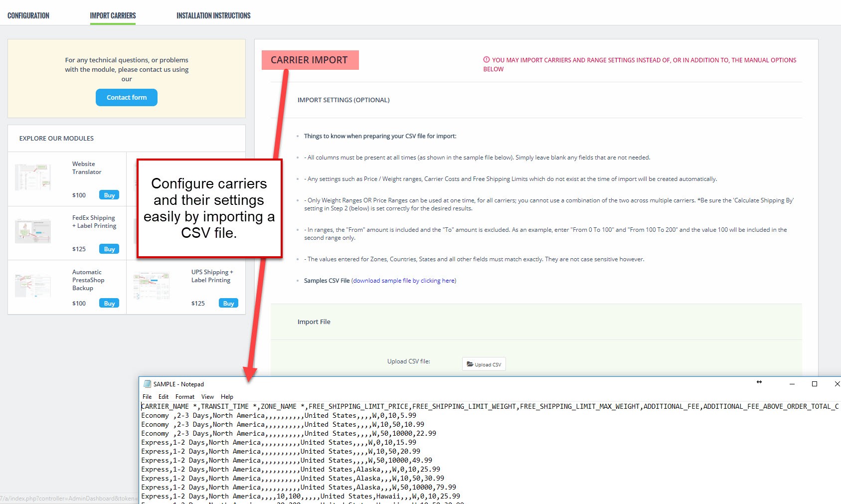The height and width of the screenshot is (504, 841).
Task: Click $125 price of FedEx Shipping
Action: 79,249
